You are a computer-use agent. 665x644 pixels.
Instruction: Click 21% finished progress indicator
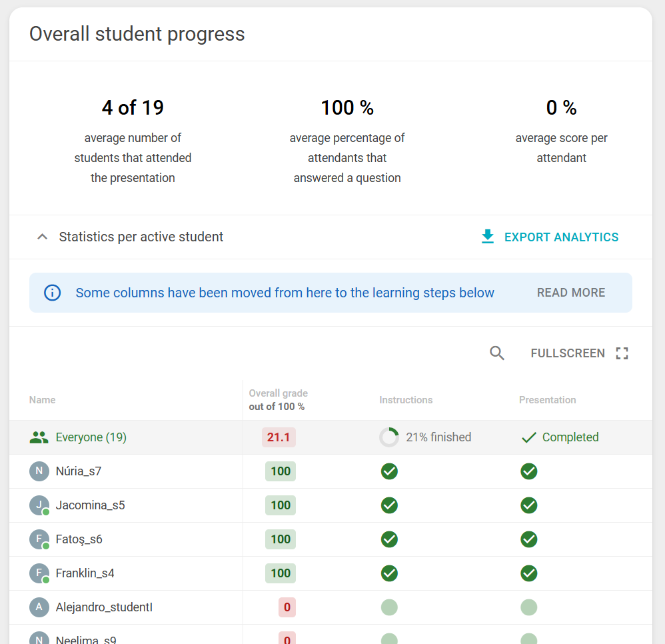coord(425,437)
